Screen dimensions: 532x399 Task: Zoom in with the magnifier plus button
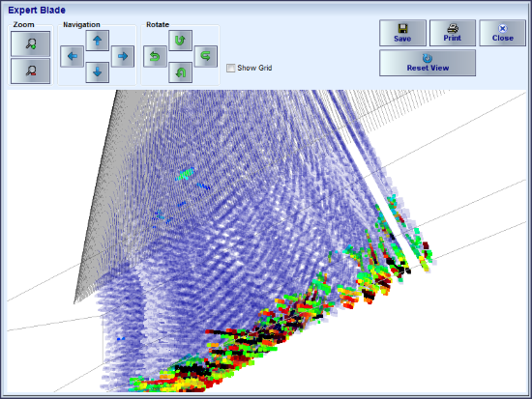point(31,43)
